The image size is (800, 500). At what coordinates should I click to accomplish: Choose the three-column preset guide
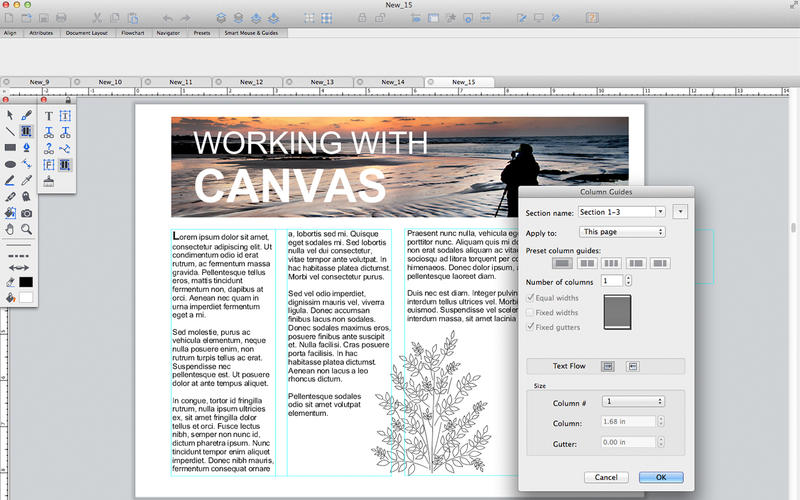point(611,263)
